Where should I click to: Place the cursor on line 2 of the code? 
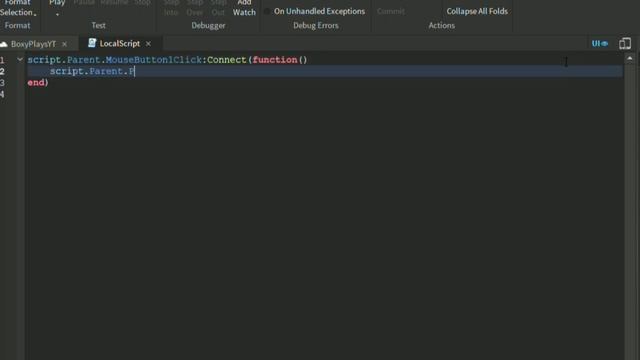(325, 71)
